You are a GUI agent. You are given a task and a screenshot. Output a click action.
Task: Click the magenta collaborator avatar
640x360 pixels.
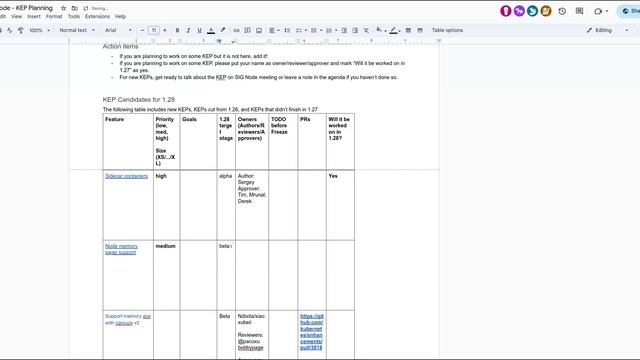[506, 11]
